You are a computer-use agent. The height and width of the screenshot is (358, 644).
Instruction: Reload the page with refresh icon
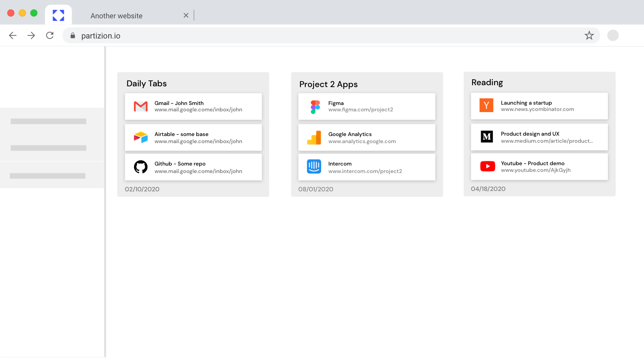(x=50, y=36)
